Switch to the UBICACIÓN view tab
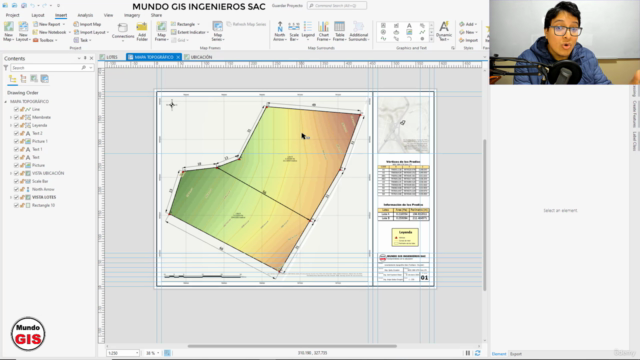Image resolution: width=640 pixels, height=360 pixels. point(198,57)
